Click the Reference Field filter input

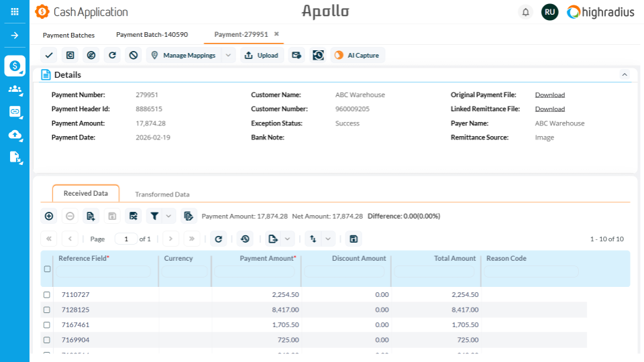103,271
